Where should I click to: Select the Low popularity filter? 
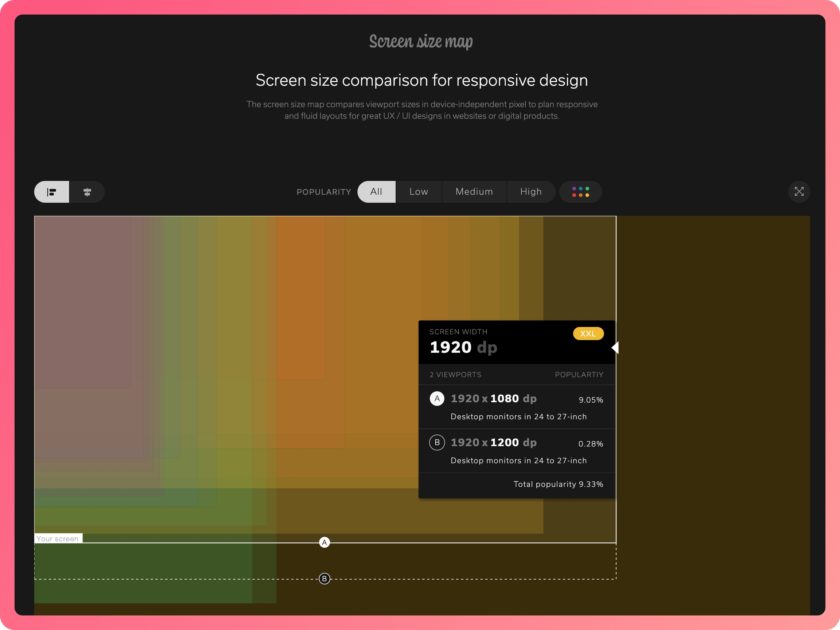click(x=419, y=192)
